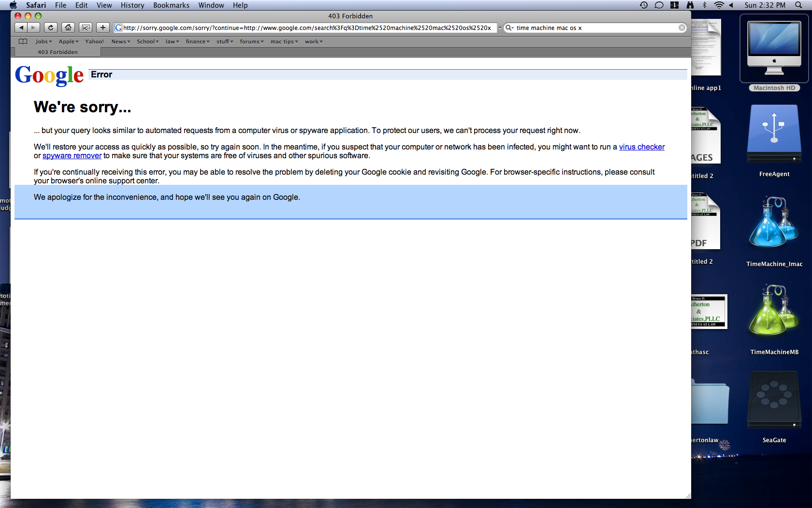Open the Window menu

point(211,5)
